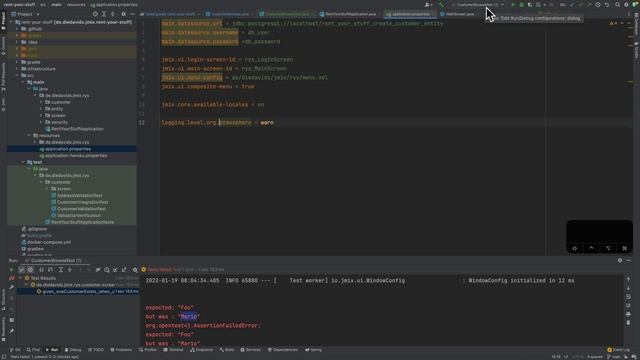The height and width of the screenshot is (360, 640).
Task: Rollback changes with the undo arrow icon
Action: pyautogui.click(x=607, y=4)
